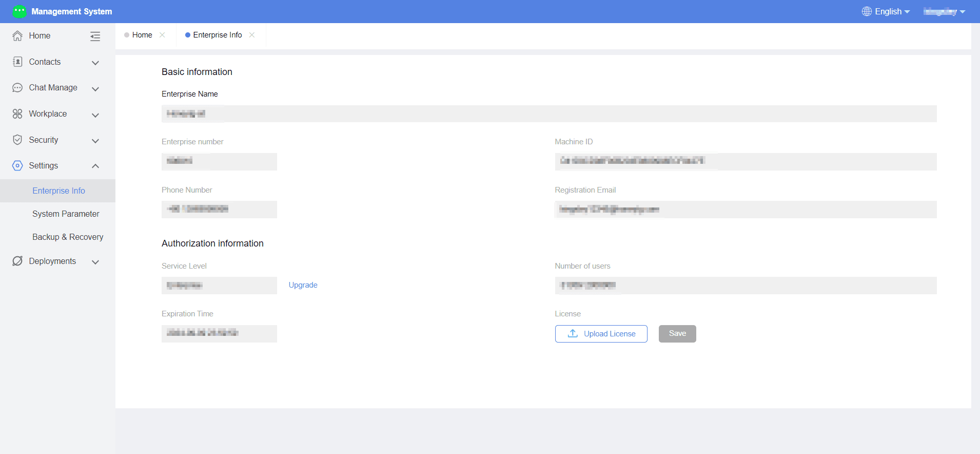This screenshot has width=980, height=454.
Task: Click the Enterprise Name input field
Action: 549,113
